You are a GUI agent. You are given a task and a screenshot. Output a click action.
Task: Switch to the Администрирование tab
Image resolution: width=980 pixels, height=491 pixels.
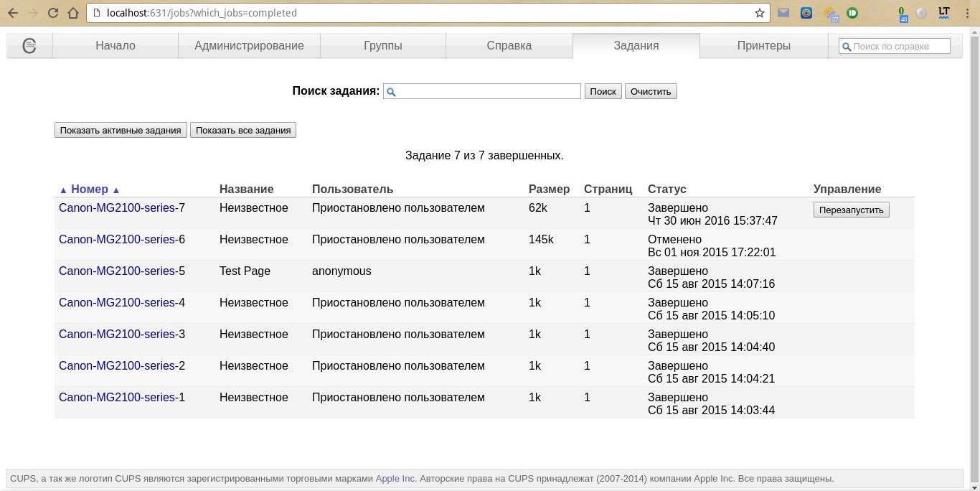[x=249, y=46]
